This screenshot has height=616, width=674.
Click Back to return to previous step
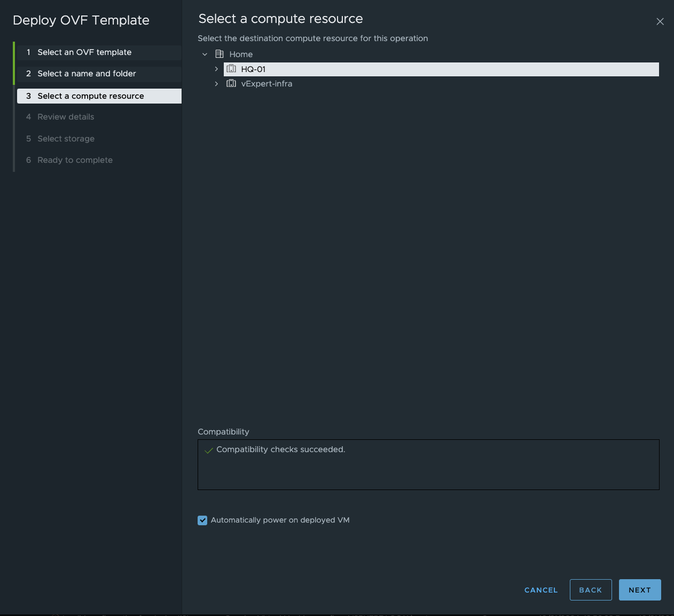point(591,590)
